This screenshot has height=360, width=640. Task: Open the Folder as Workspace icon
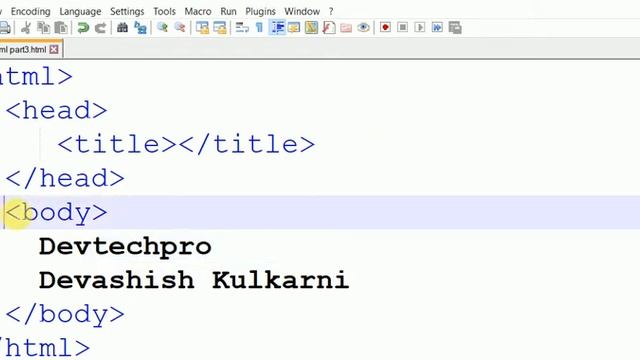tap(346, 28)
